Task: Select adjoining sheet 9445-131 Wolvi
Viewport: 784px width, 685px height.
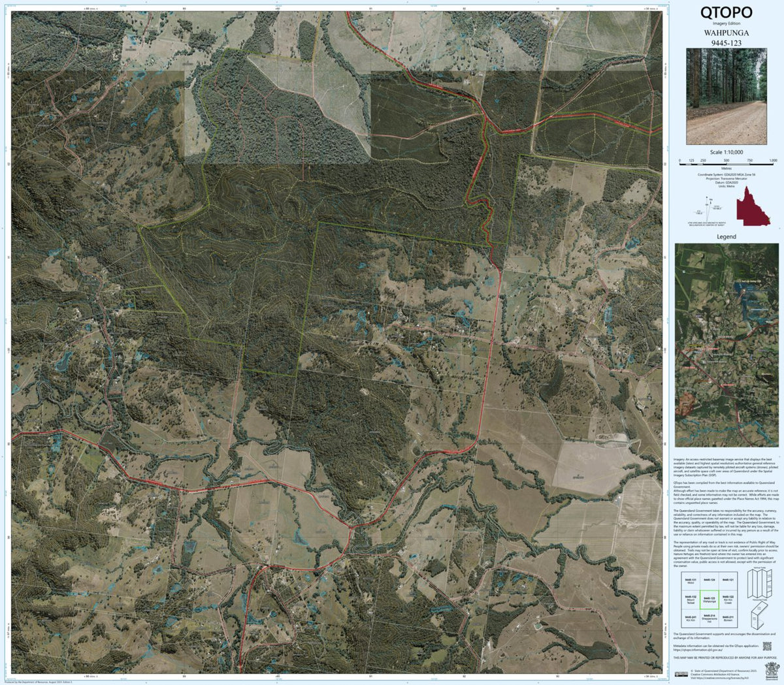Action: pos(691,581)
